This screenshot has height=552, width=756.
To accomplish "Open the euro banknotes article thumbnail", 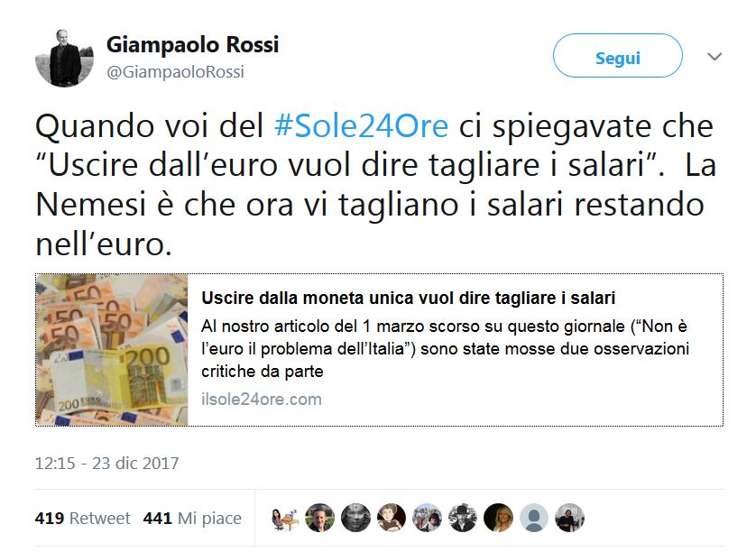I will coord(112,350).
